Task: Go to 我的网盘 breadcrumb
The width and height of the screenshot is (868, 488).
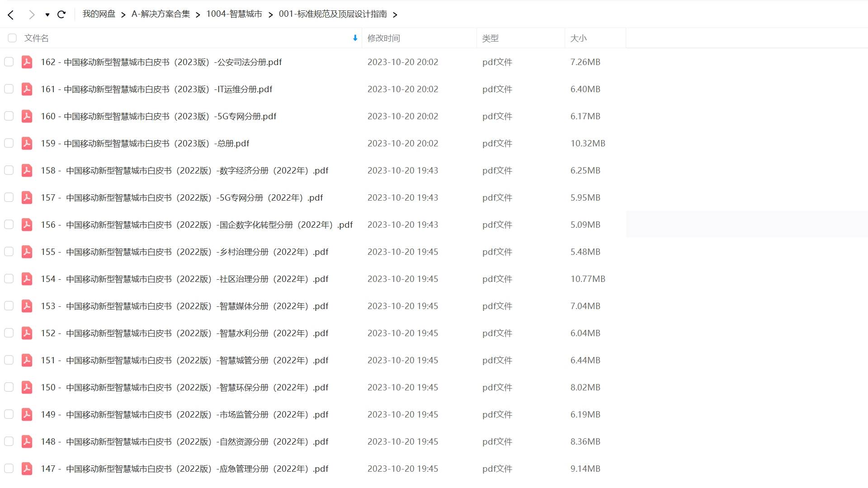Action: (x=99, y=14)
